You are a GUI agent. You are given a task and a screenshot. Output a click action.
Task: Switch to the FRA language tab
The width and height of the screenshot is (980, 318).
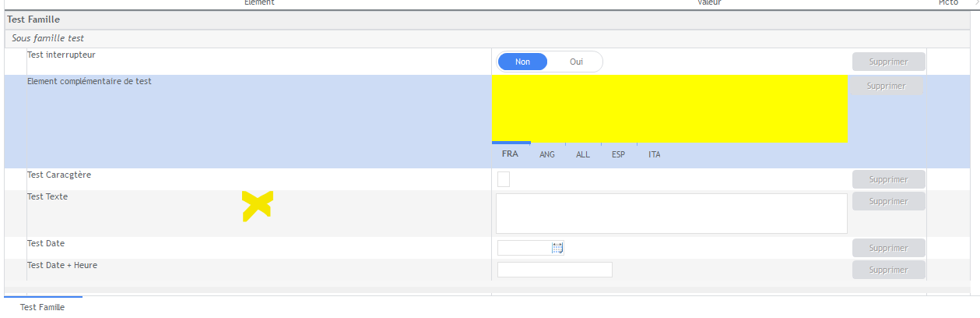click(510, 154)
